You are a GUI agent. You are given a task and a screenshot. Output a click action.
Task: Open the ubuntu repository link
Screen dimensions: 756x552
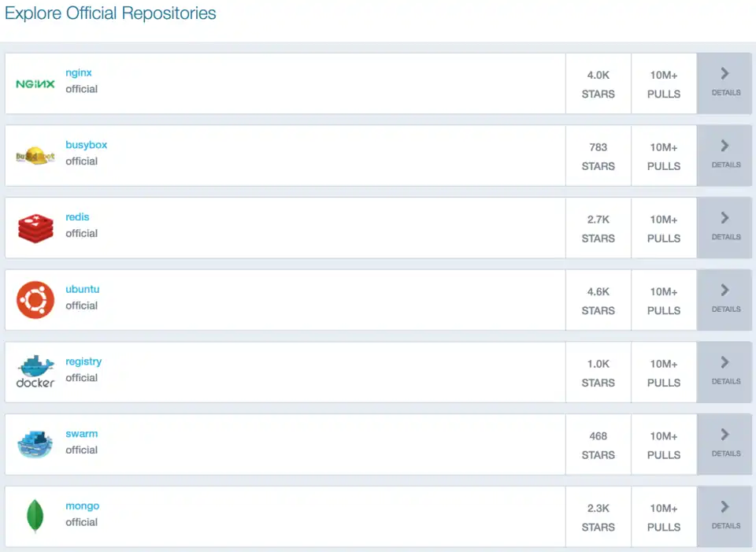pos(82,289)
